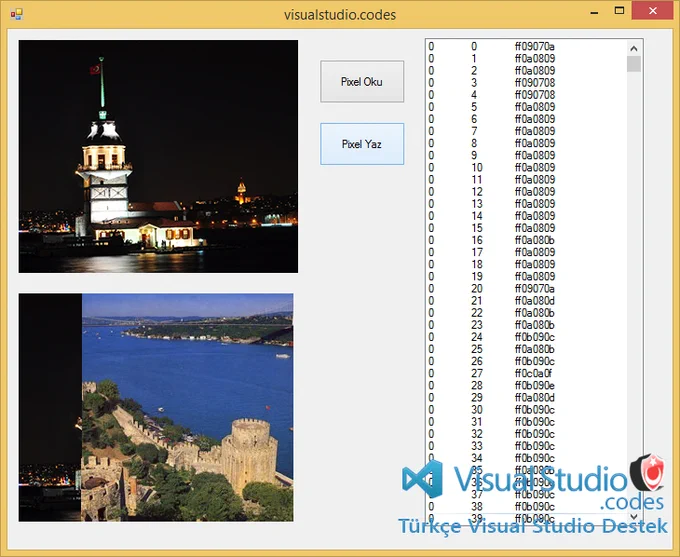Select list row 0 32 ff0b090c

coord(526,434)
